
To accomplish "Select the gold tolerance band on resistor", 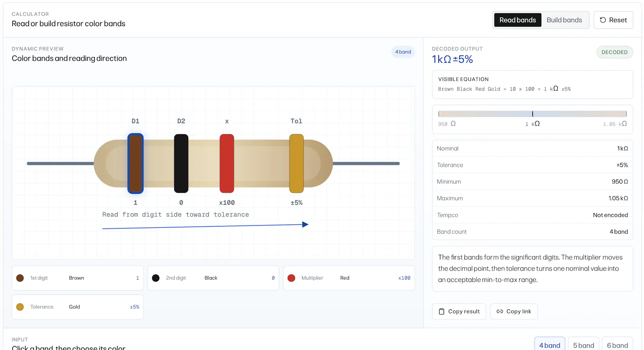I will click(x=297, y=163).
